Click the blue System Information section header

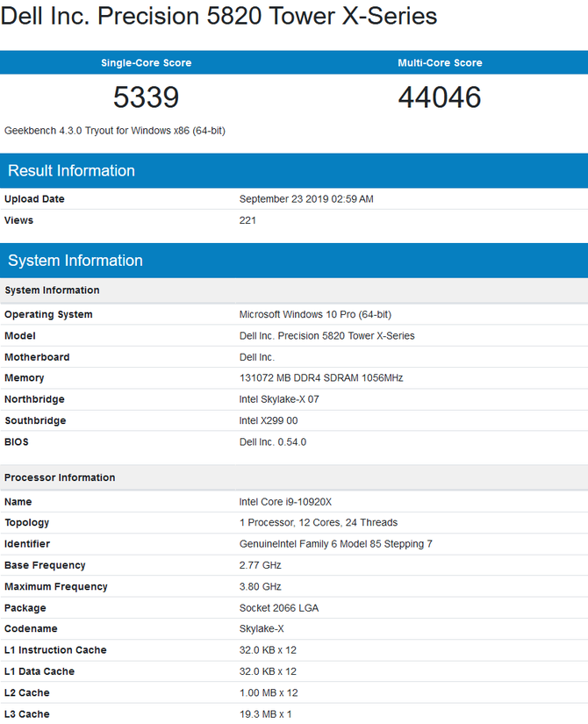[294, 260]
